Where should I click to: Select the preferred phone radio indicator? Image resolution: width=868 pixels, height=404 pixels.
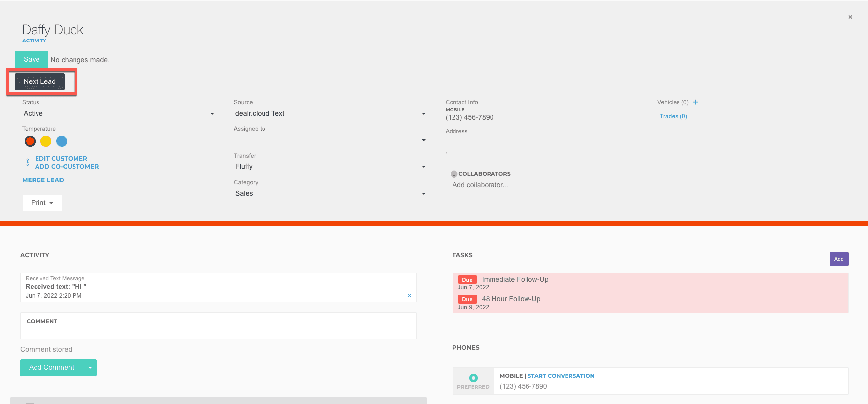click(x=473, y=378)
